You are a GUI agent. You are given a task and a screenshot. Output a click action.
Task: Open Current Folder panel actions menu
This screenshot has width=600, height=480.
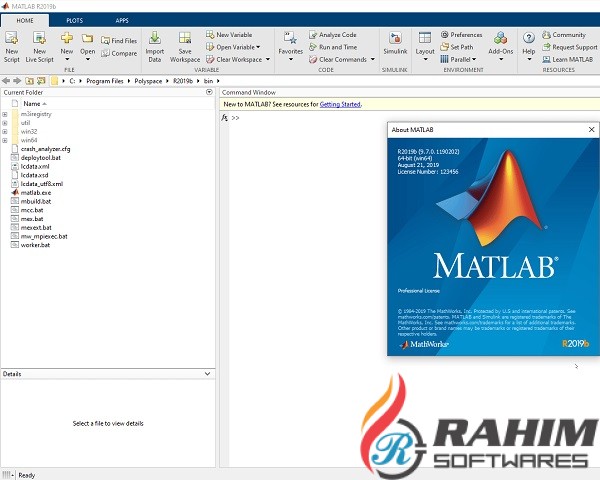tap(209, 92)
